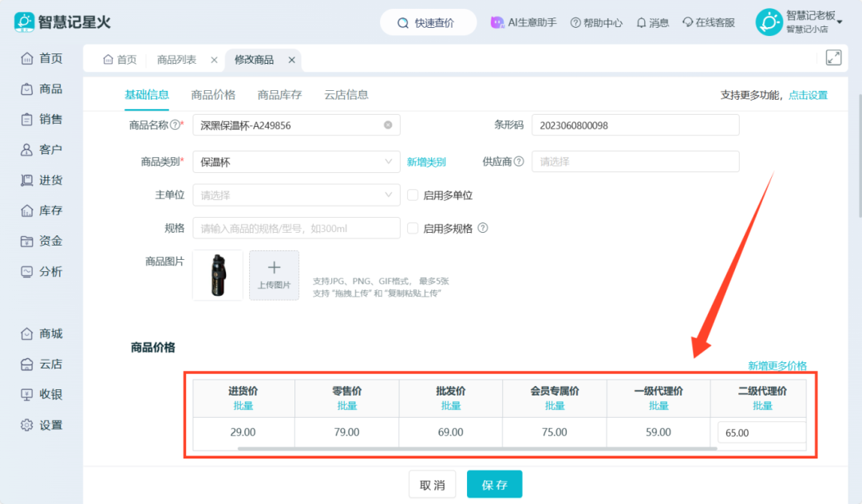Click into the 商品名称 input field
This screenshot has height=504, width=862.
click(x=296, y=125)
